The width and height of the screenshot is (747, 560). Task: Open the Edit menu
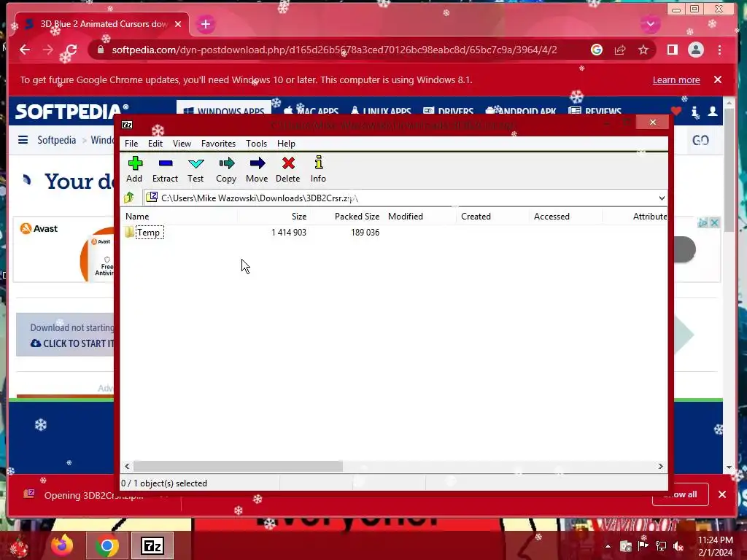(155, 144)
